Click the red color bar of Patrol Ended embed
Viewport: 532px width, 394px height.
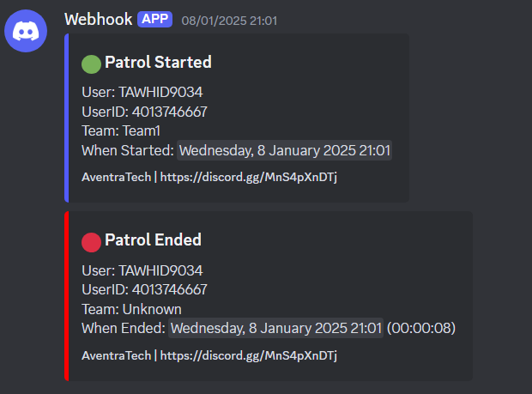tap(67, 296)
